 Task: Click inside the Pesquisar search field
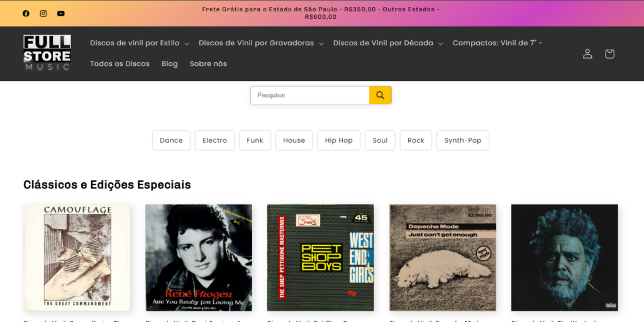point(309,95)
